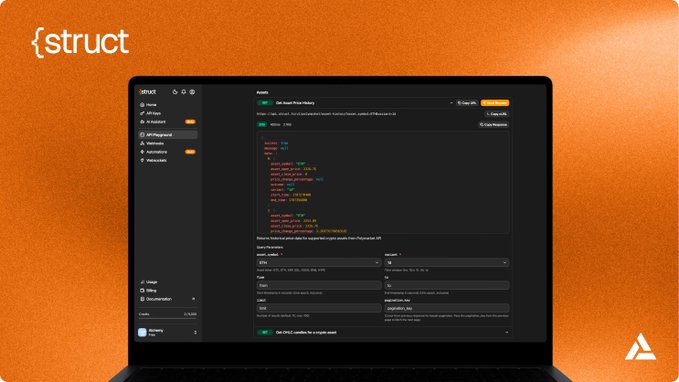Open Usage page
679x382 pixels.
pyautogui.click(x=152, y=282)
